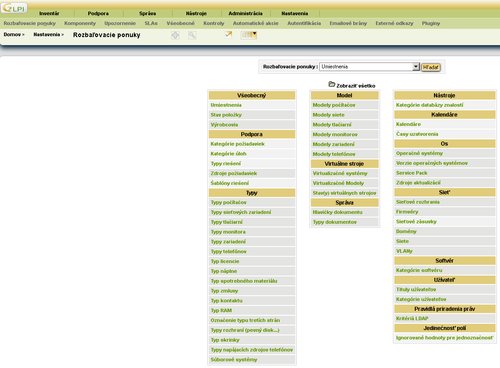Open Zdroje požiadaviek link
This screenshot has width=500, height=368.
(234, 173)
